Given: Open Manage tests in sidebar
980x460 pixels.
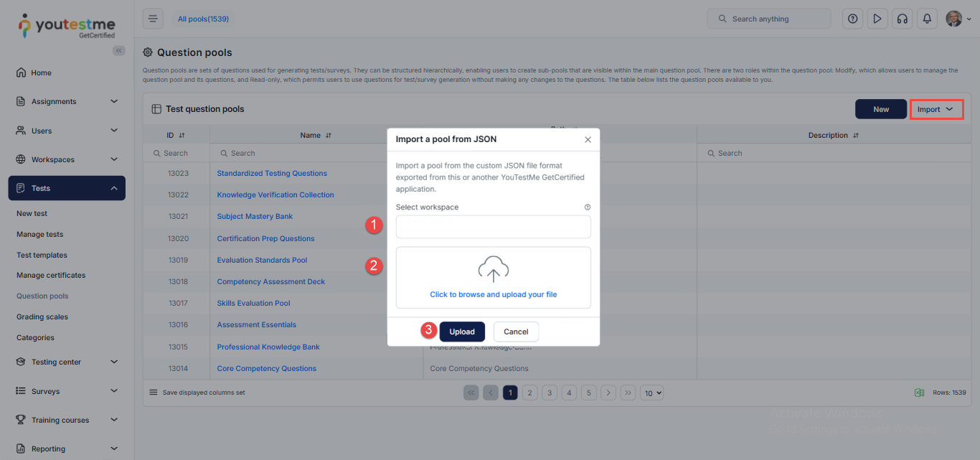Looking at the screenshot, I should click(x=40, y=235).
